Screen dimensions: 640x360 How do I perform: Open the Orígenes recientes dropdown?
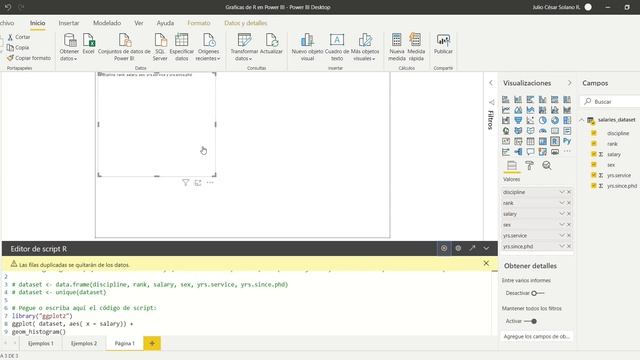(x=209, y=47)
